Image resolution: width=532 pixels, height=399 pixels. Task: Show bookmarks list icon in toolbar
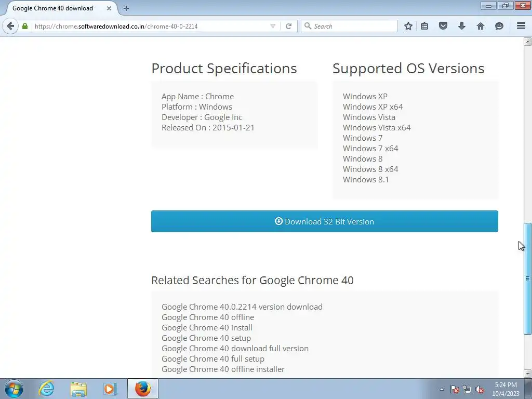(424, 26)
